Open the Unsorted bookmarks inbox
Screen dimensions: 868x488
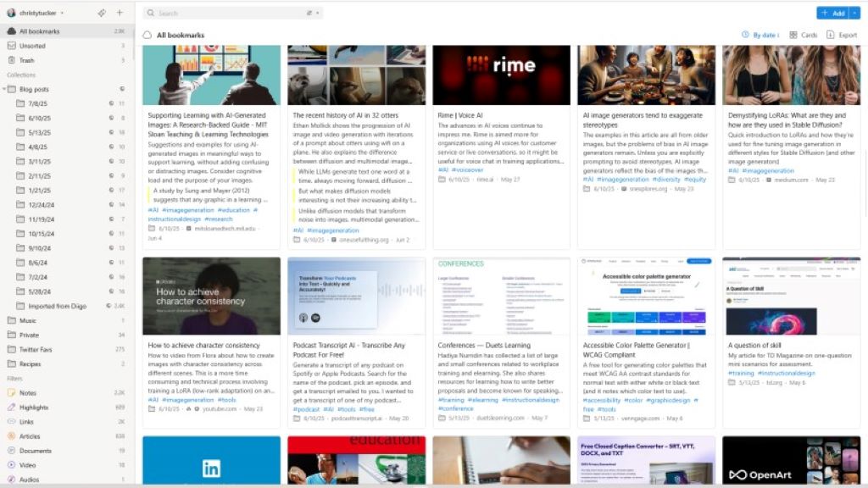tap(32, 46)
